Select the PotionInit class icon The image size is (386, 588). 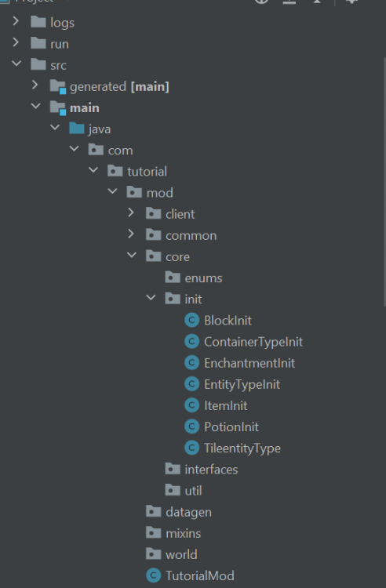tap(191, 426)
